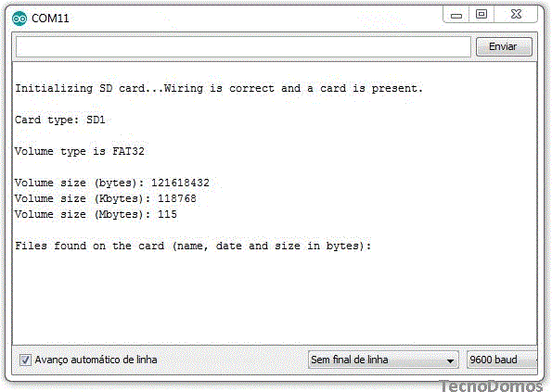Click the 'Initializing SD card...' output line
The height and width of the screenshot is (392, 552).
[219, 88]
